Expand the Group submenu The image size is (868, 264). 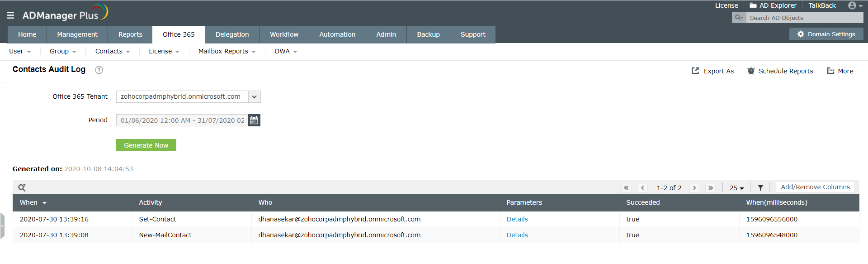[63, 51]
